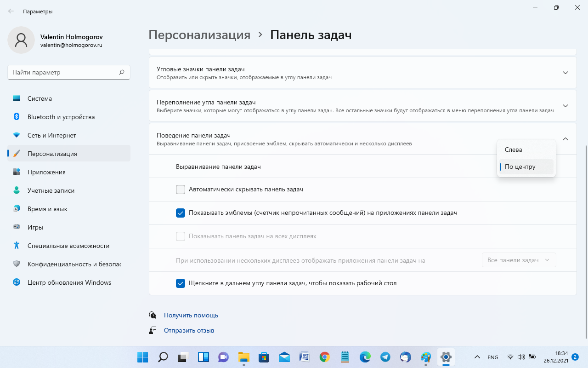Choose По центру in alignment dropdown
The width and height of the screenshot is (588, 368).
coord(520,167)
